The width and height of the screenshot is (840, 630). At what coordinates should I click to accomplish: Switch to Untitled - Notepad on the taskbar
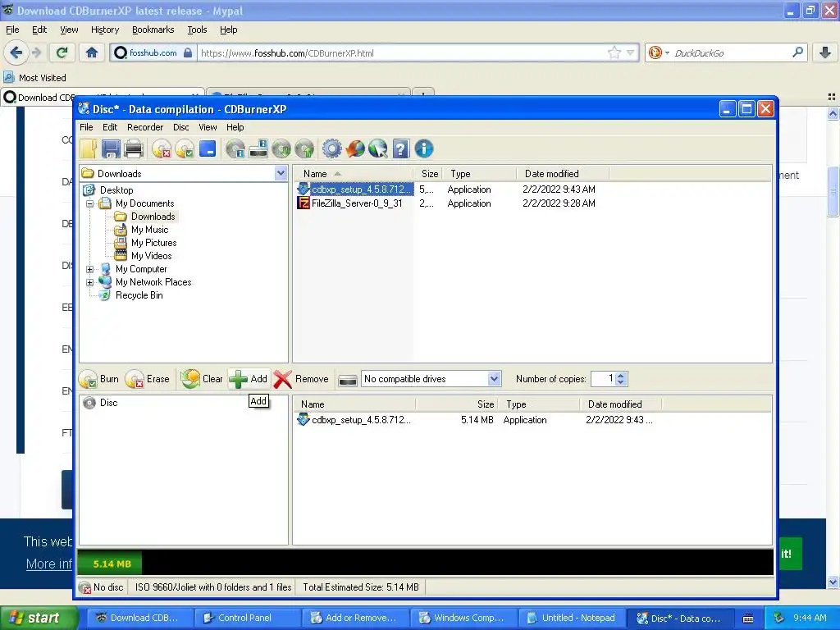click(x=571, y=618)
